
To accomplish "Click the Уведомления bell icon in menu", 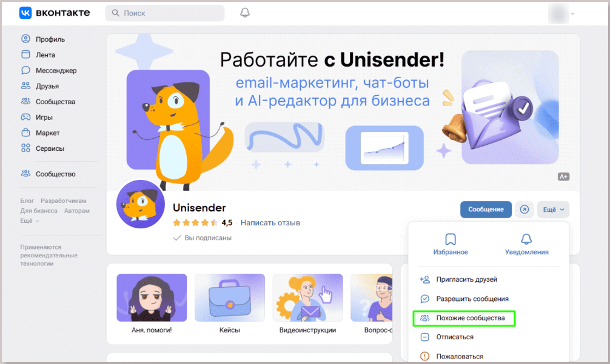I will pos(526,239).
